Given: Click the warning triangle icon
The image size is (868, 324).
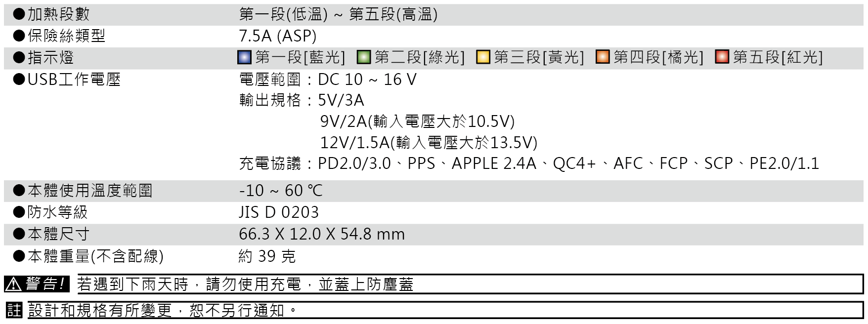Looking at the screenshot, I should coord(13,284).
